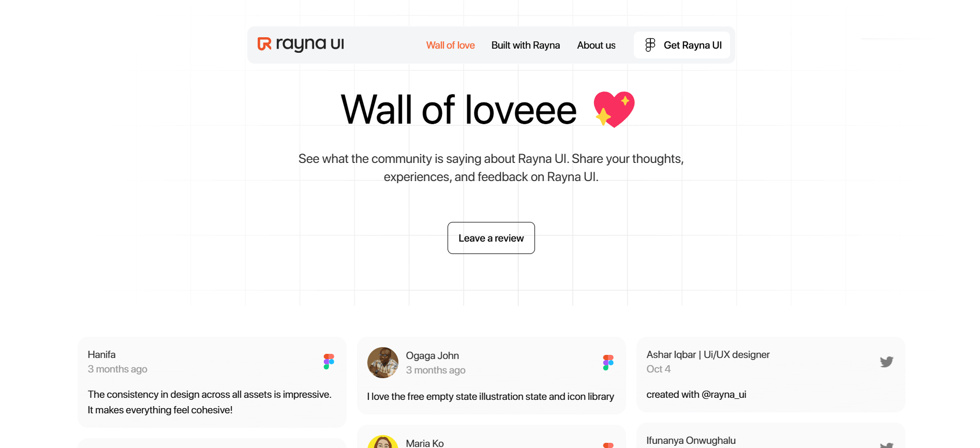Click Ogaga John's profile avatar
The width and height of the screenshot is (980, 448).
(x=383, y=363)
